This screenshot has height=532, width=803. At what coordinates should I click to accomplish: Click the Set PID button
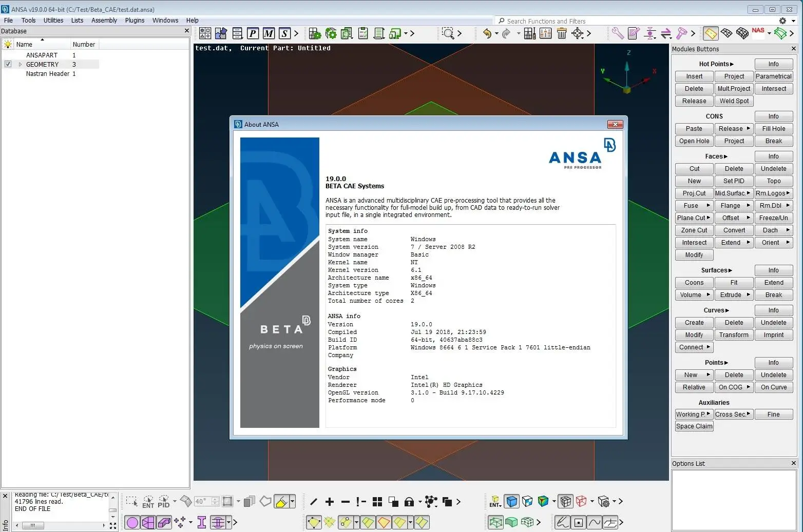734,181
